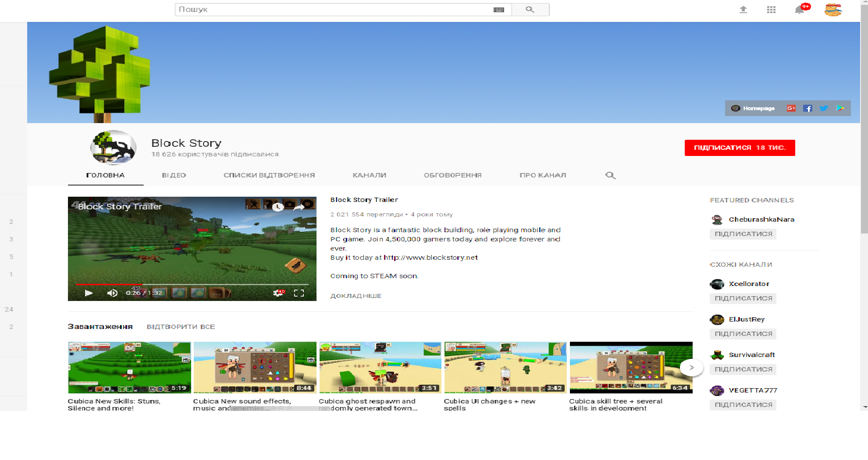Viewport: 868px width, 460px height.
Task: Click the Survivalcraft channel name
Action: [x=751, y=355]
